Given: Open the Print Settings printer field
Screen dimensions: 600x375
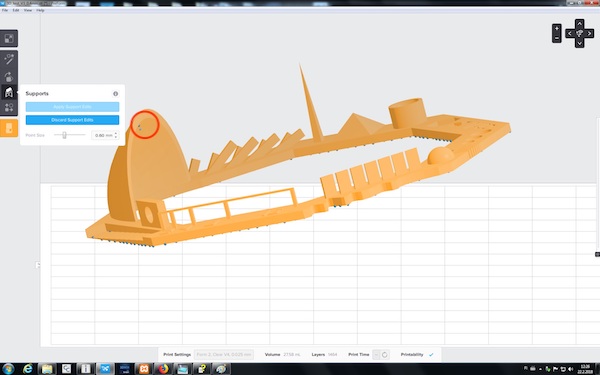Looking at the screenshot, I should tap(224, 355).
